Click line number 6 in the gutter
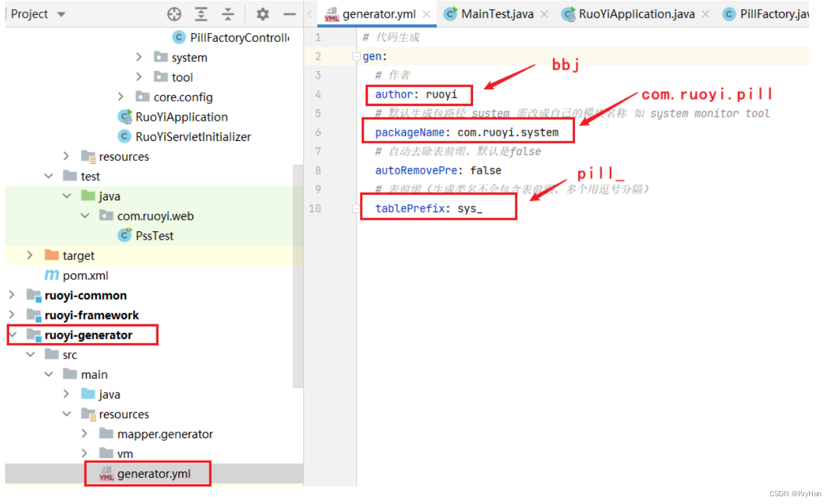The height and width of the screenshot is (504, 831). 317,132
